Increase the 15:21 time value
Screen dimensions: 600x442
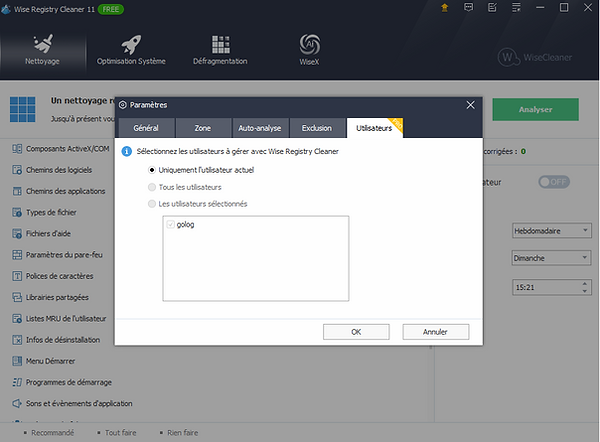[x=584, y=284]
